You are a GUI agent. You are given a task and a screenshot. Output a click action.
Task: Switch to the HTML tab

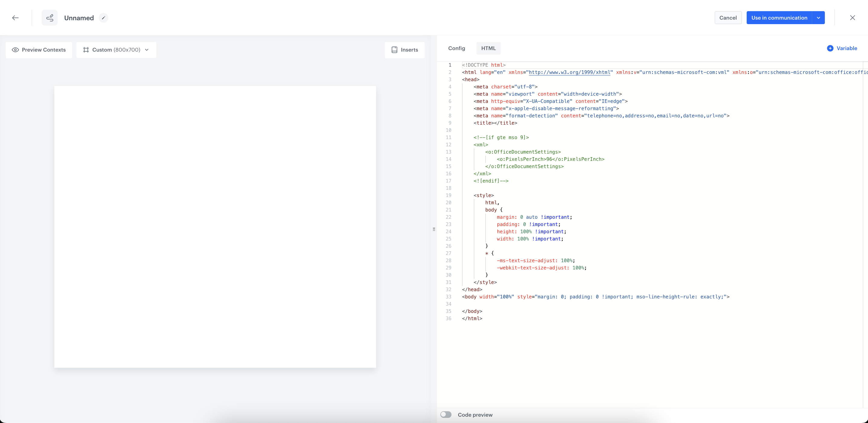488,48
